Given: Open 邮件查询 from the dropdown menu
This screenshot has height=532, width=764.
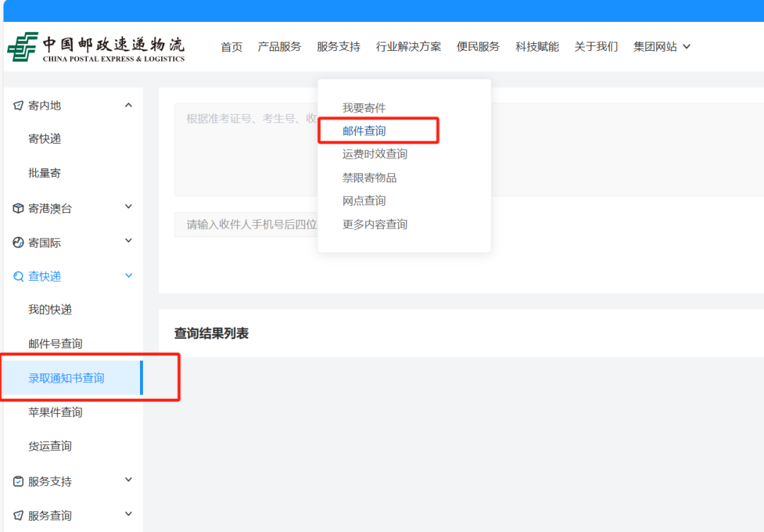Looking at the screenshot, I should pos(364,130).
